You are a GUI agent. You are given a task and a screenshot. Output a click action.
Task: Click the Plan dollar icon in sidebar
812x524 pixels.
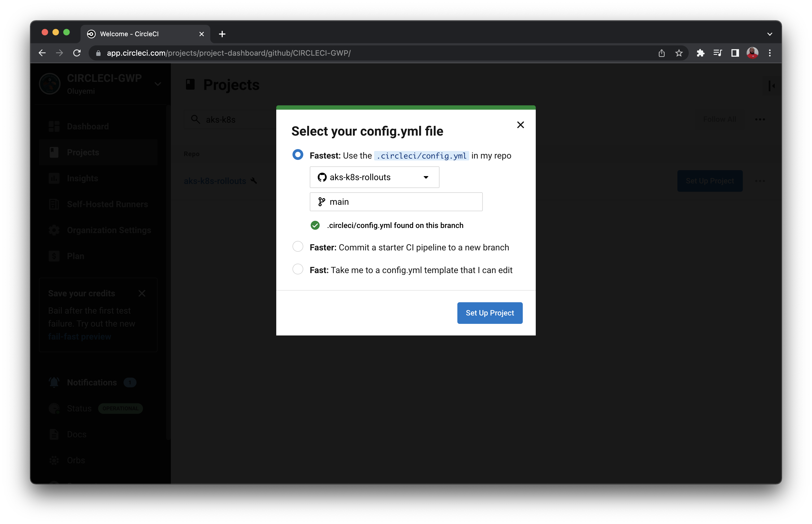(55, 256)
